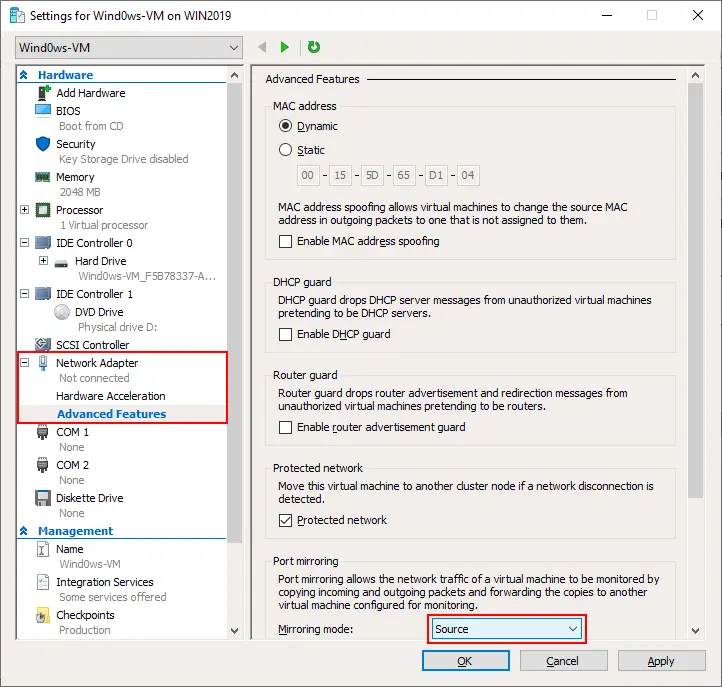This screenshot has width=722, height=687.
Task: Click the Checkpoints icon
Action: [x=42, y=615]
